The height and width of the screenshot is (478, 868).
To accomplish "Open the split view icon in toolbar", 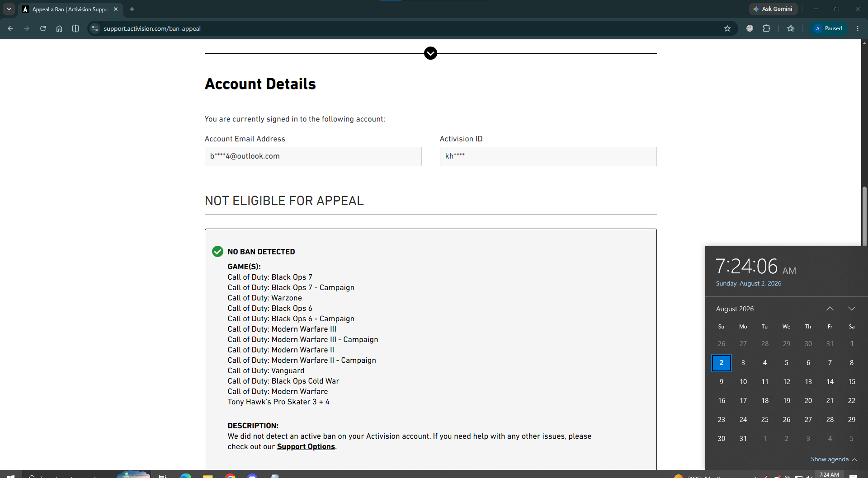I will coord(75,28).
